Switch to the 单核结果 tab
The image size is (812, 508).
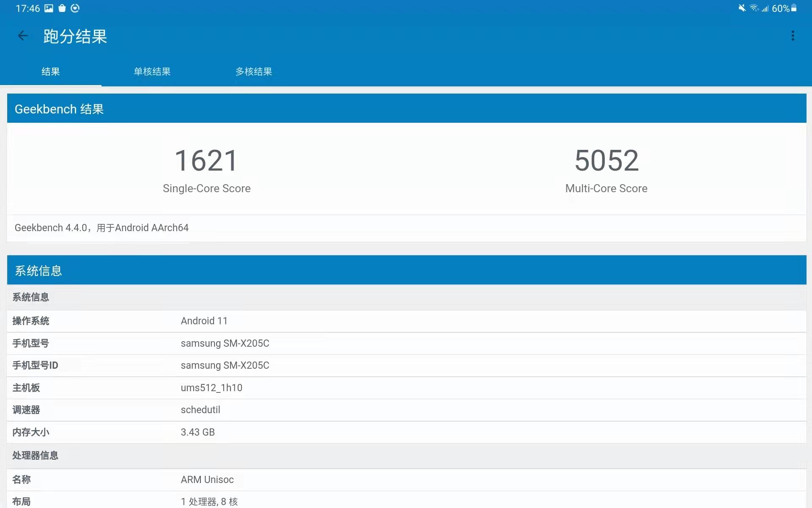pyautogui.click(x=152, y=72)
